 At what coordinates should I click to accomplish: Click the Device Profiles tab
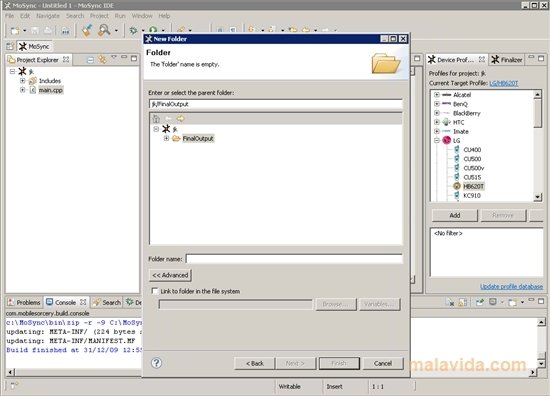[456, 60]
